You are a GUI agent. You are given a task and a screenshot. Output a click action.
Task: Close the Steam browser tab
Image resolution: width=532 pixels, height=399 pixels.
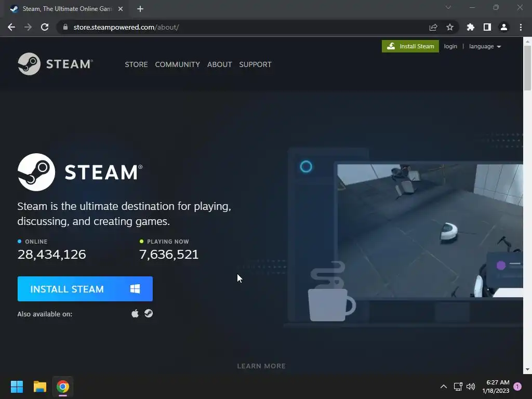pyautogui.click(x=121, y=9)
